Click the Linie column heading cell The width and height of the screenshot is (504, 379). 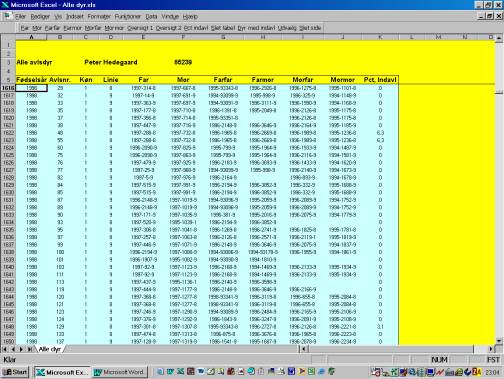point(111,80)
